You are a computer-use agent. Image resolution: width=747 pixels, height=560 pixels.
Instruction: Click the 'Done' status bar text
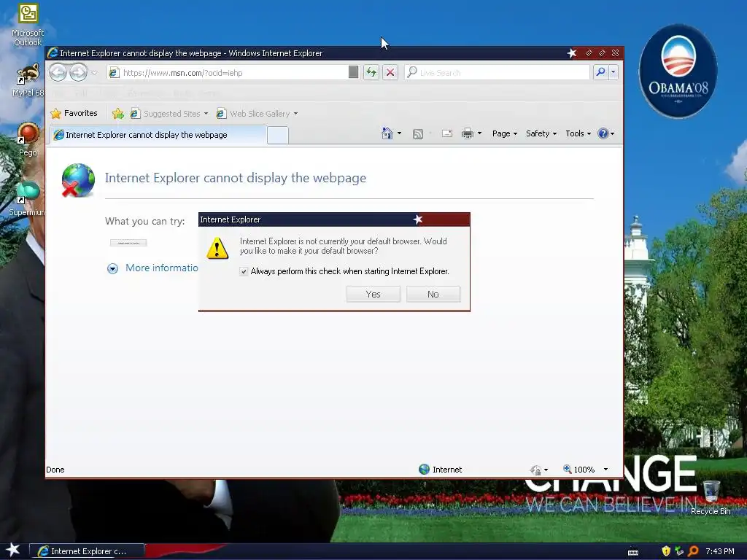[x=55, y=470]
